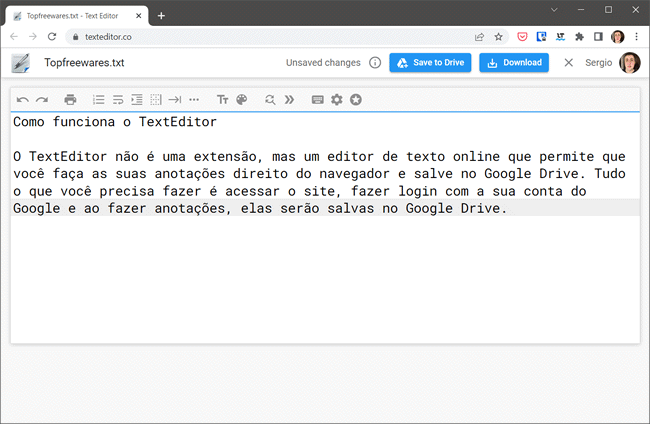650x424 pixels.
Task: Toggle print margin border icon
Action: point(156,100)
